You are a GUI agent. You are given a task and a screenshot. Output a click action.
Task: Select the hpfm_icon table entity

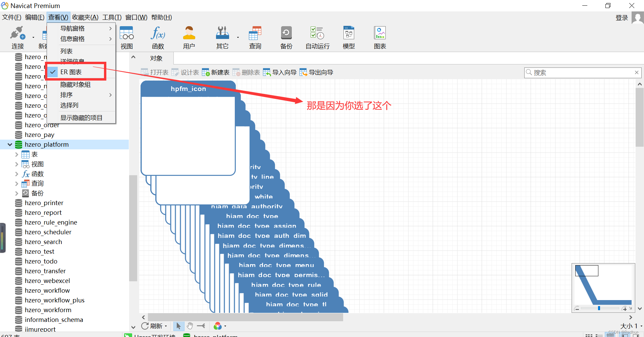[x=188, y=128]
